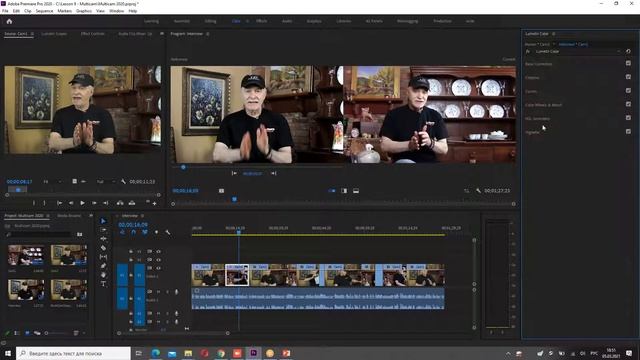Switch to the Effect Controls tab

(x=93, y=34)
